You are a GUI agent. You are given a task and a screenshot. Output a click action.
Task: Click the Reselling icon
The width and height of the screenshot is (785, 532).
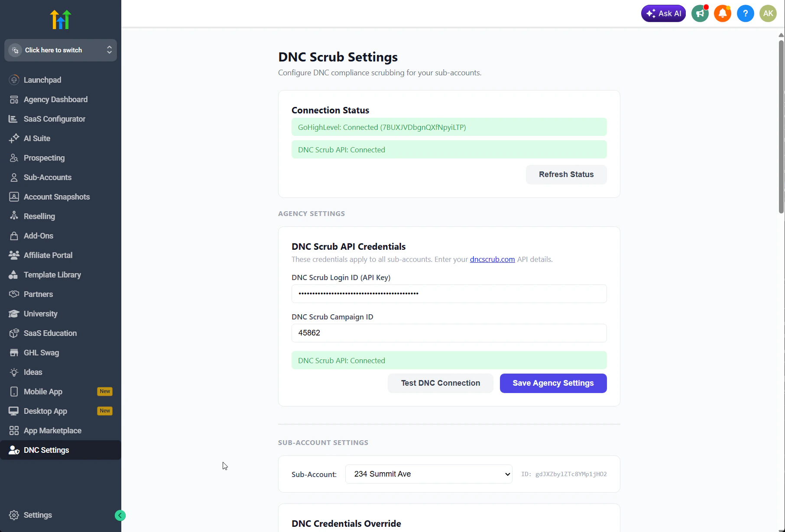[x=14, y=216]
